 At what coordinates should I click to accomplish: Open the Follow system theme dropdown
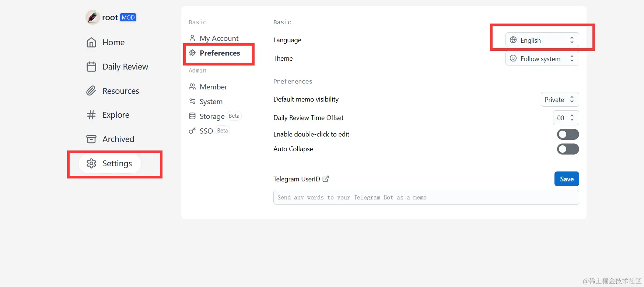(542, 59)
